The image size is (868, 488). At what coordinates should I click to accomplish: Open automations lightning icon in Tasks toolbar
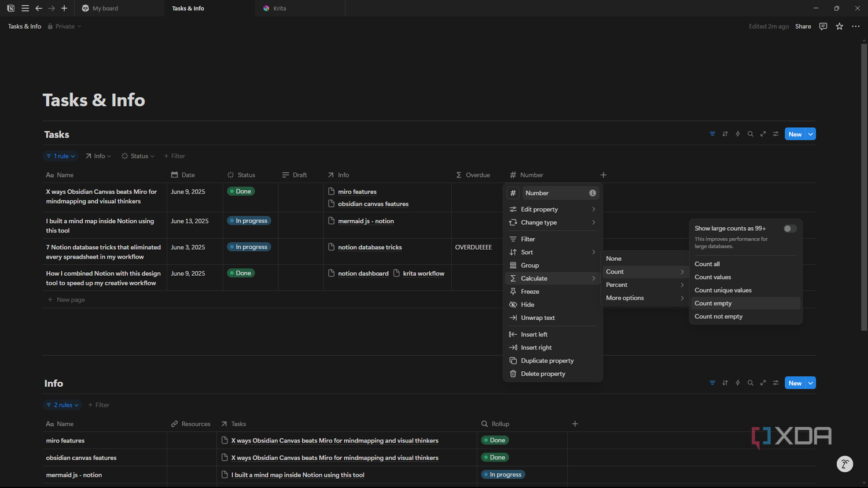point(738,134)
